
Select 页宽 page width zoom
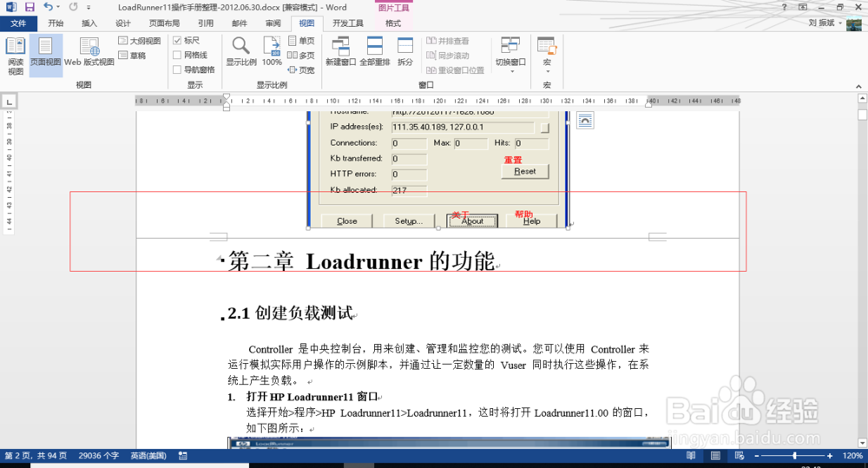point(301,69)
